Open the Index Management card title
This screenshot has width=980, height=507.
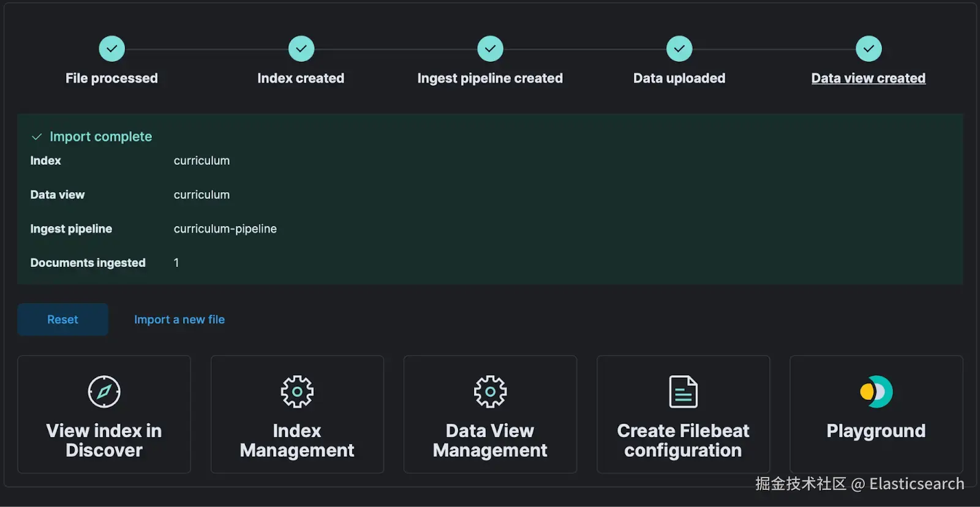(297, 440)
